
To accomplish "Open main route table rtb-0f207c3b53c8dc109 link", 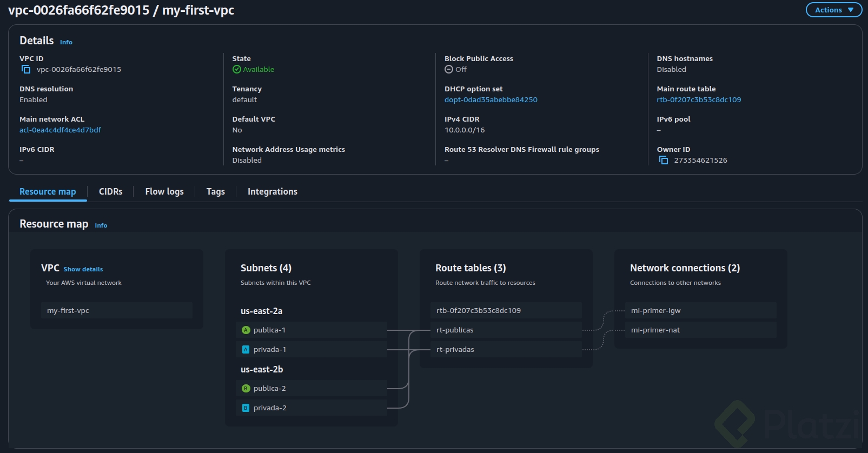I will pyautogui.click(x=698, y=99).
